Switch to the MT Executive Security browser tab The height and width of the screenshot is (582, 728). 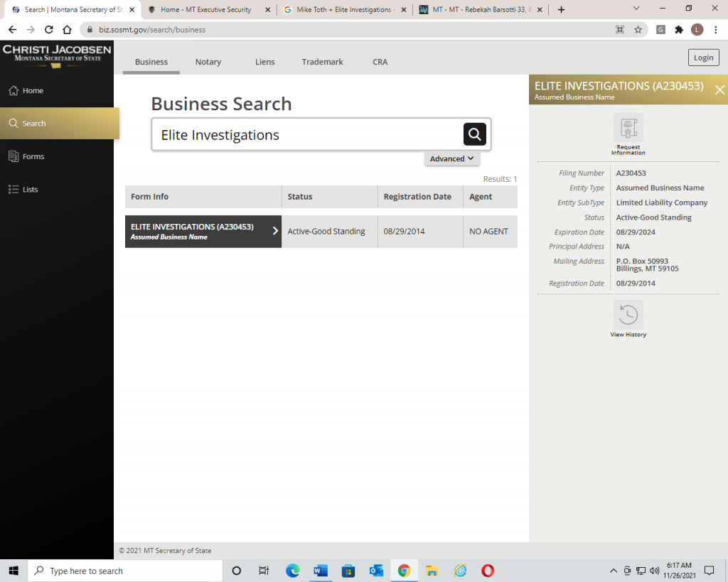(x=205, y=10)
